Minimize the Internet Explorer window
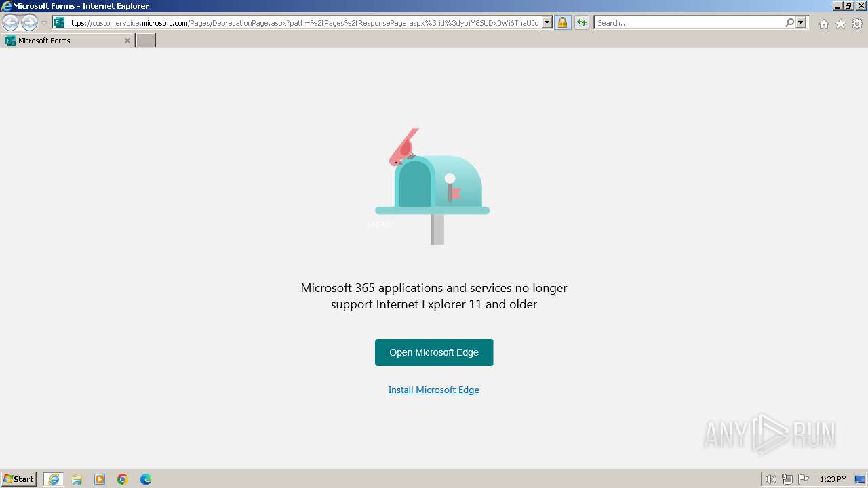This screenshot has width=868, height=488. click(x=837, y=6)
